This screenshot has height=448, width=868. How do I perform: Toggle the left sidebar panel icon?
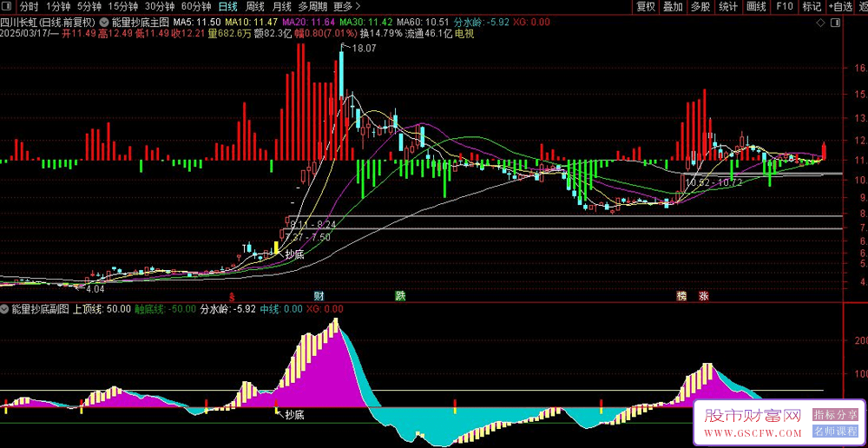pyautogui.click(x=9, y=7)
